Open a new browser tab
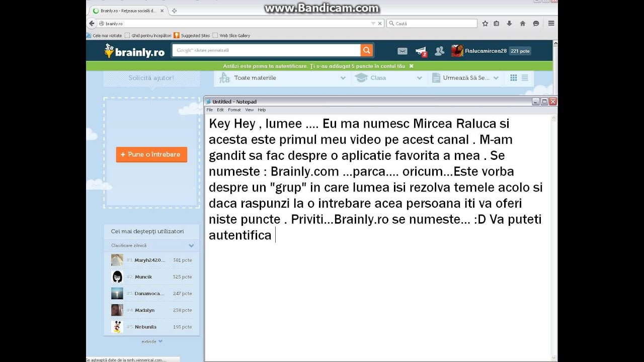This screenshot has height=362, width=644. click(174, 11)
